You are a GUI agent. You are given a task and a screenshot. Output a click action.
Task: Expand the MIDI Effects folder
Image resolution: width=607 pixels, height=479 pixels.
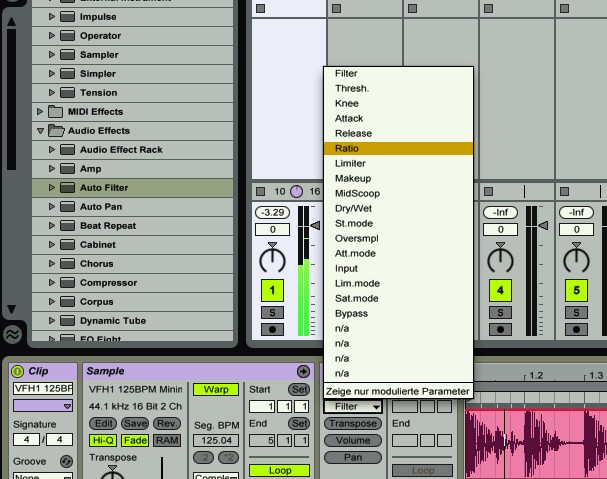point(39,112)
